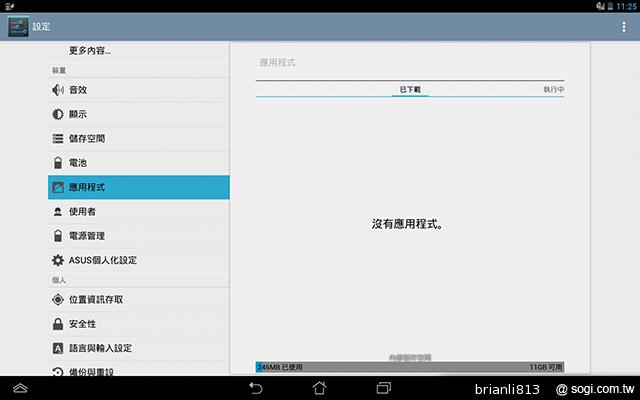Open the 電池 battery settings

tap(139, 163)
